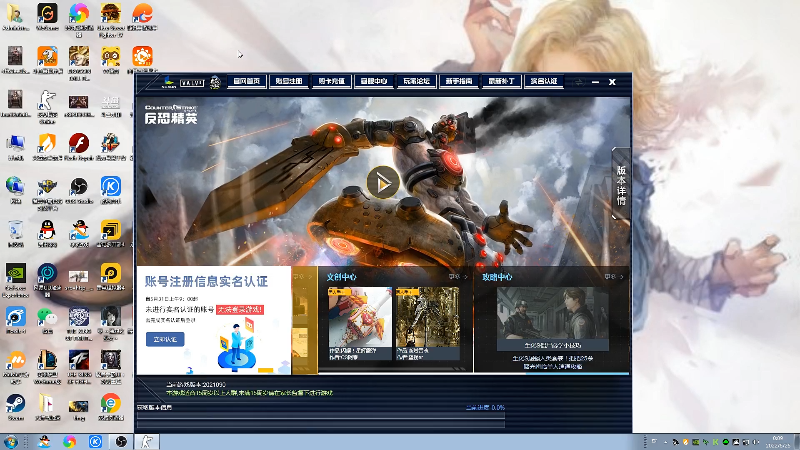Click the 反恐精英 Counter-Strike logo
The height and width of the screenshot is (450, 800).
pos(171,114)
